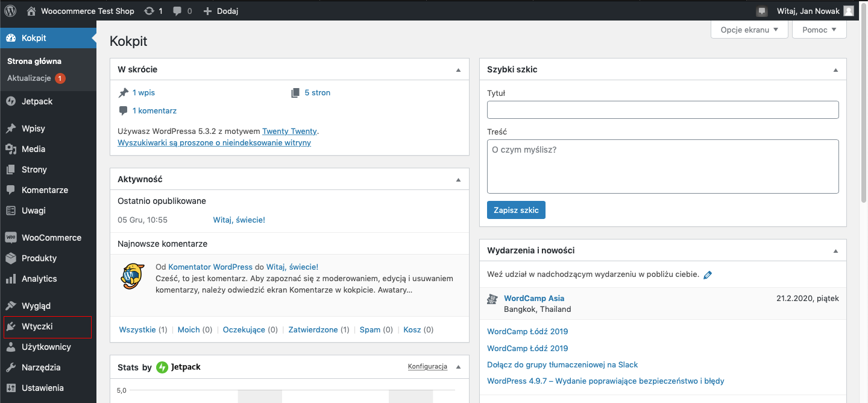Collapse the Szybki szkic panel
868x403 pixels.
point(835,70)
